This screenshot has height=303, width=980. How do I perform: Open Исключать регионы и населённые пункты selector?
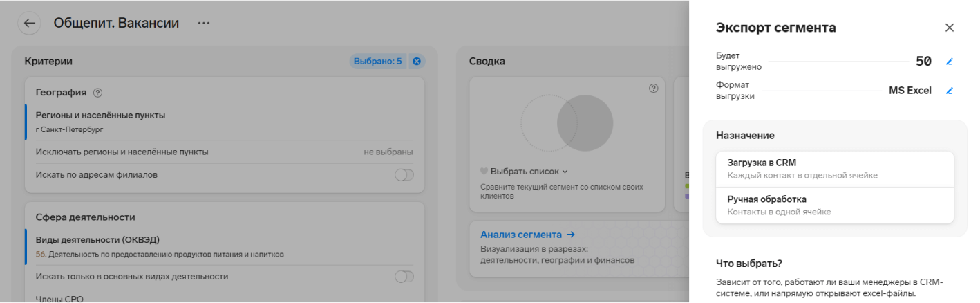[225, 151]
